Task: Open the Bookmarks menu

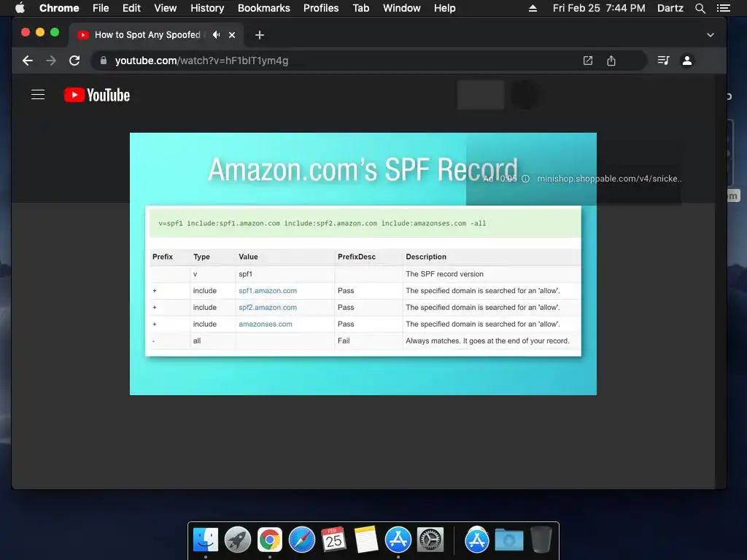Action: pyautogui.click(x=264, y=8)
